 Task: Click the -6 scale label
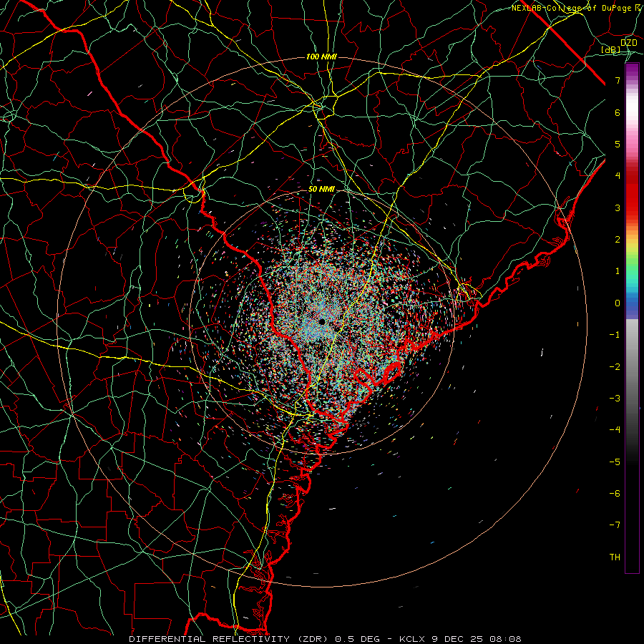(x=615, y=494)
